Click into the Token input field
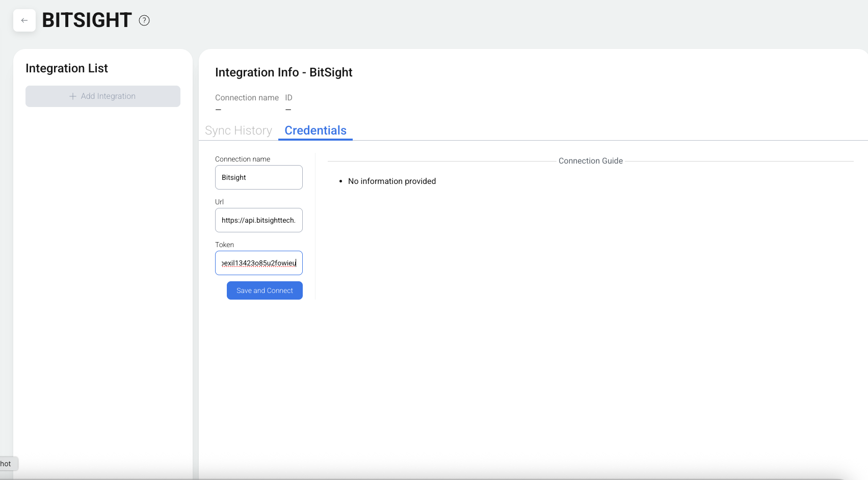868x480 pixels. click(259, 263)
